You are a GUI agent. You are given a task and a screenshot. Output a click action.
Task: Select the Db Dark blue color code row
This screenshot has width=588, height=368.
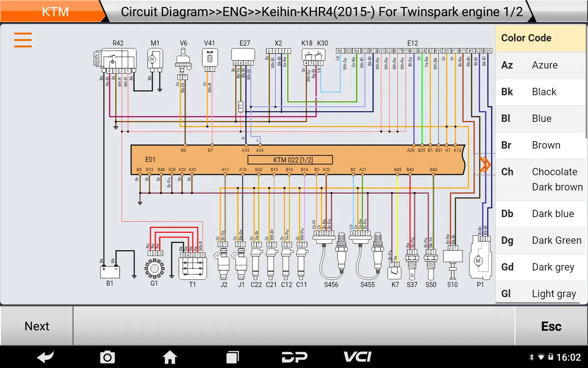pyautogui.click(x=541, y=214)
